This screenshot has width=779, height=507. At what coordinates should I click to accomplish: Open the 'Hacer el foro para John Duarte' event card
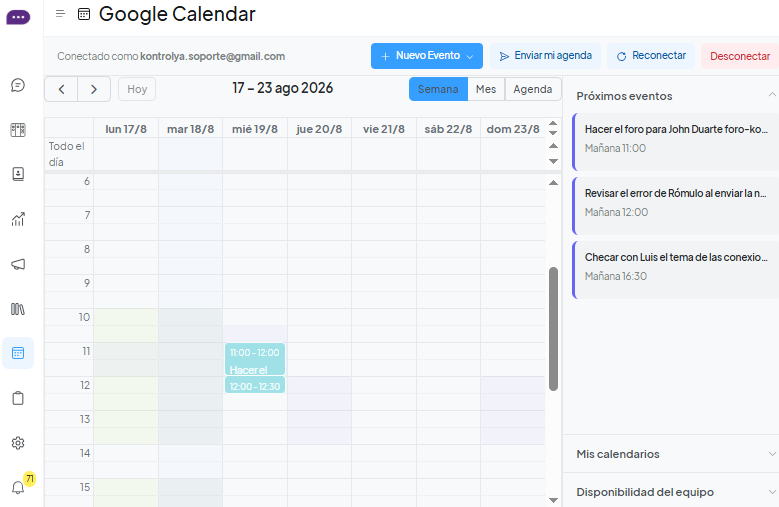click(676, 142)
